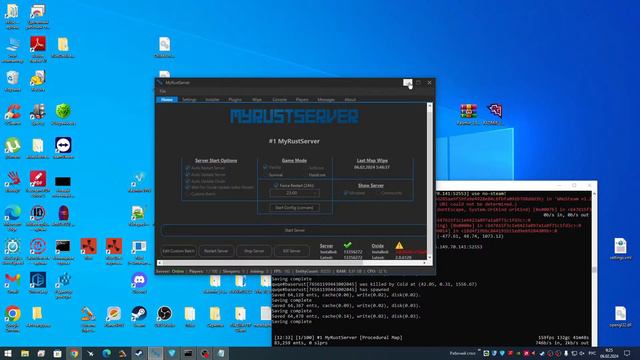Switch to the Messages tab
This screenshot has height=360, width=640.
pyautogui.click(x=326, y=100)
